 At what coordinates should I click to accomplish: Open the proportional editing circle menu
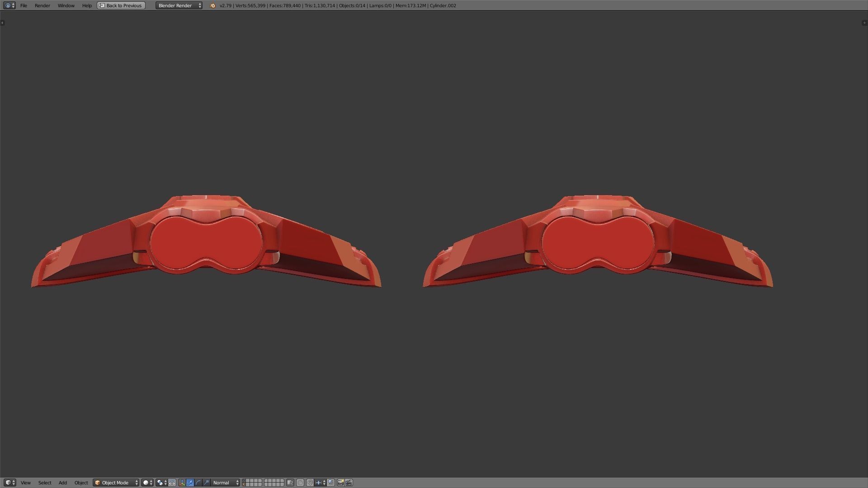point(300,483)
